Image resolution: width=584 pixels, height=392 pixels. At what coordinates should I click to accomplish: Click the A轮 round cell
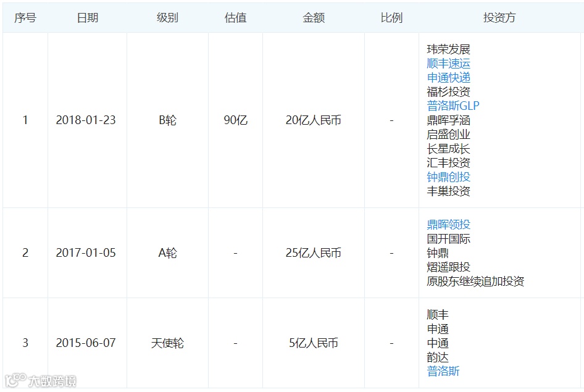point(167,252)
